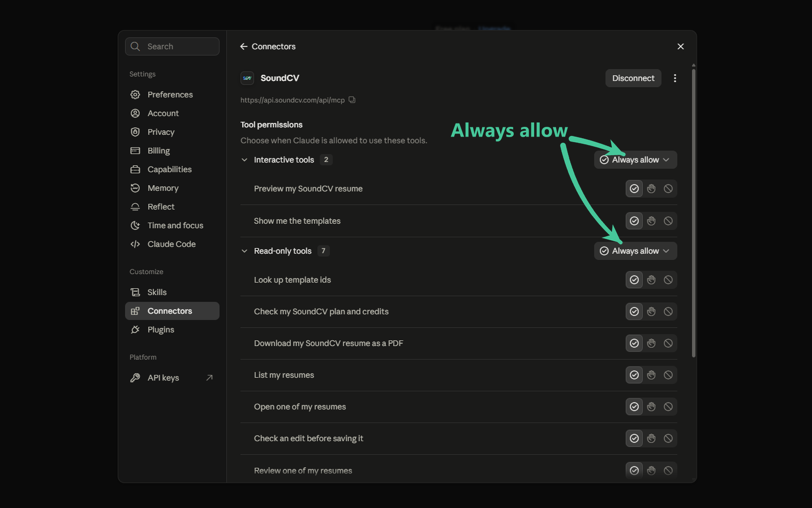Open Capabilities settings
This screenshot has height=508, width=812.
[172, 169]
